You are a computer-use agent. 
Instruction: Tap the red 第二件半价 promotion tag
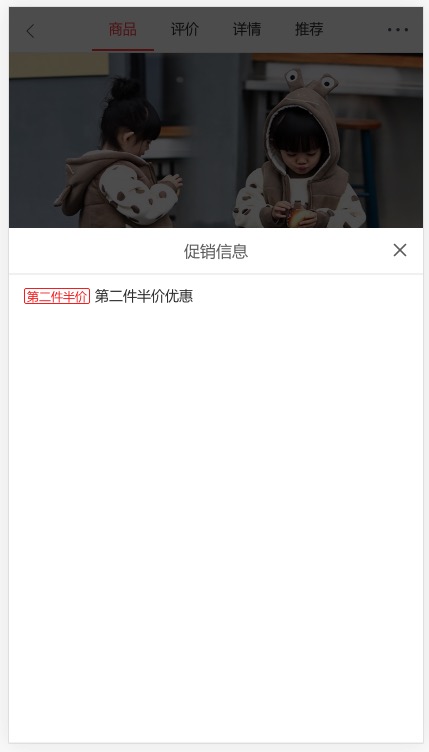point(57,296)
